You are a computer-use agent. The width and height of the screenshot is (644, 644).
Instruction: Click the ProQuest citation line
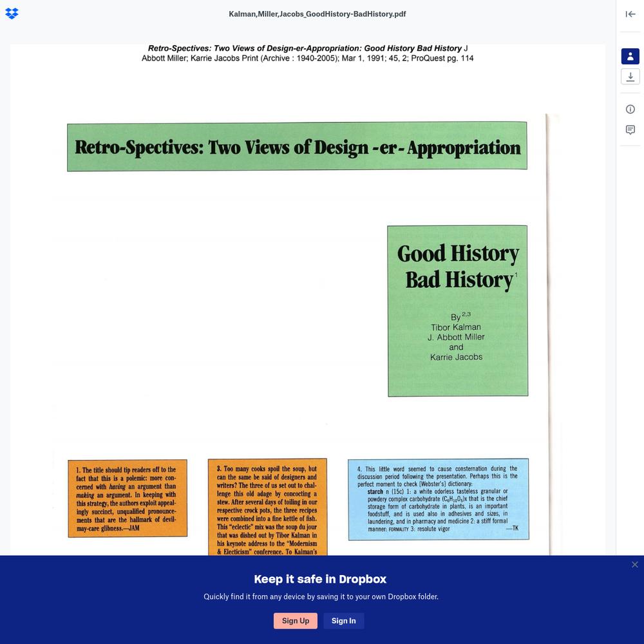pos(308,59)
